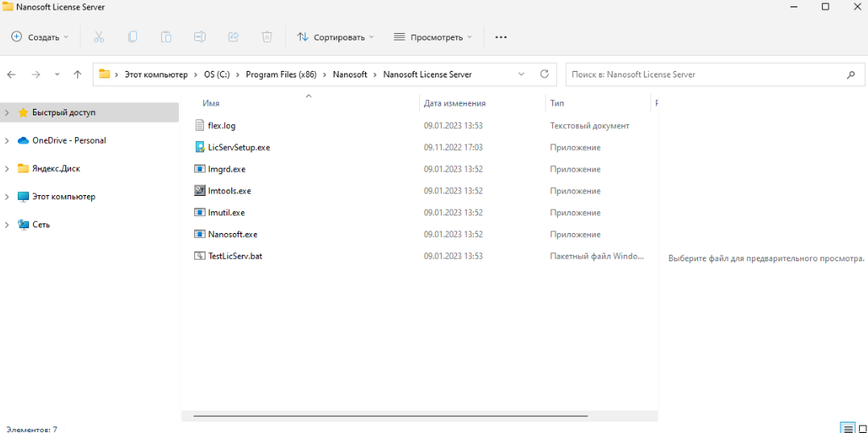
Task: Click the horizontal scrollbar in file list
Action: click(390, 416)
